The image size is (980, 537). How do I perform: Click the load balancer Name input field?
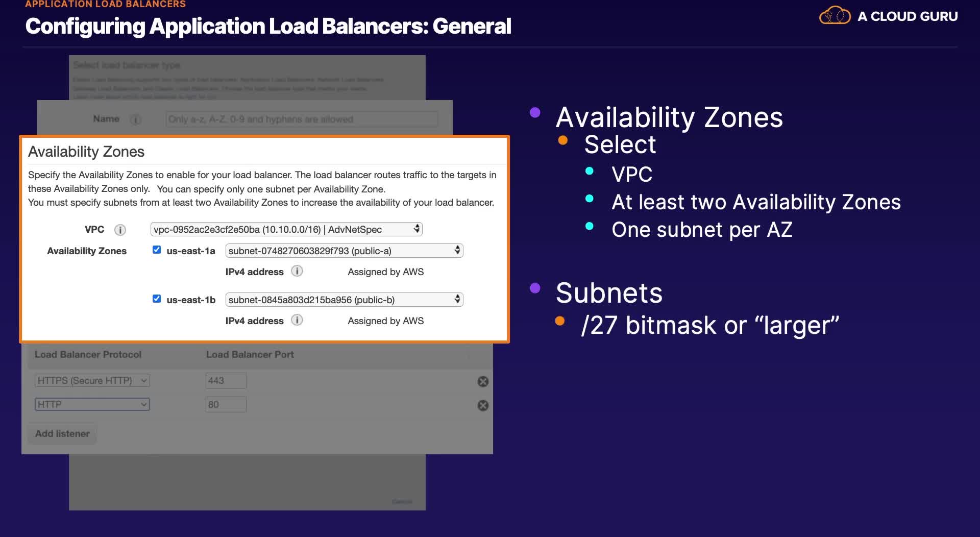pos(301,119)
